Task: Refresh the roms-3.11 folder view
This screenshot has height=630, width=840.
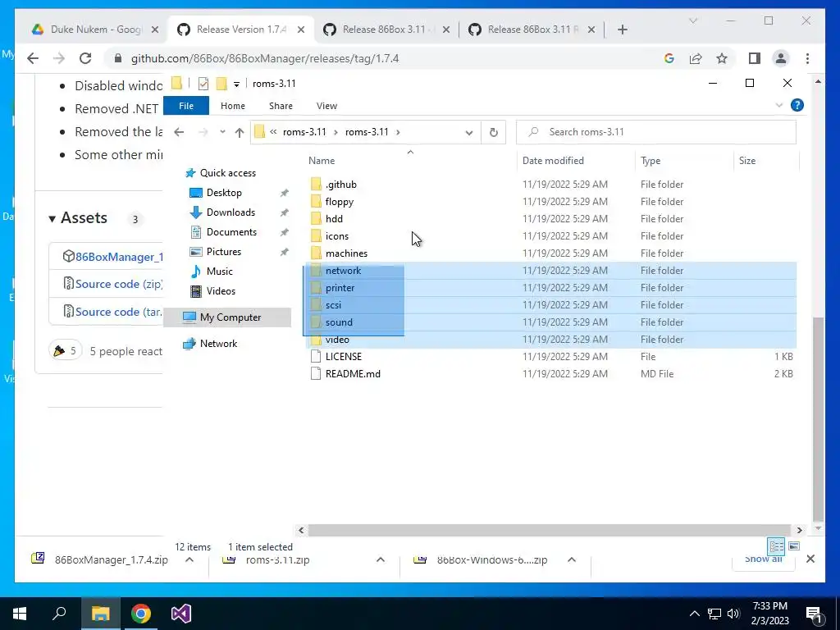Action: 493,132
